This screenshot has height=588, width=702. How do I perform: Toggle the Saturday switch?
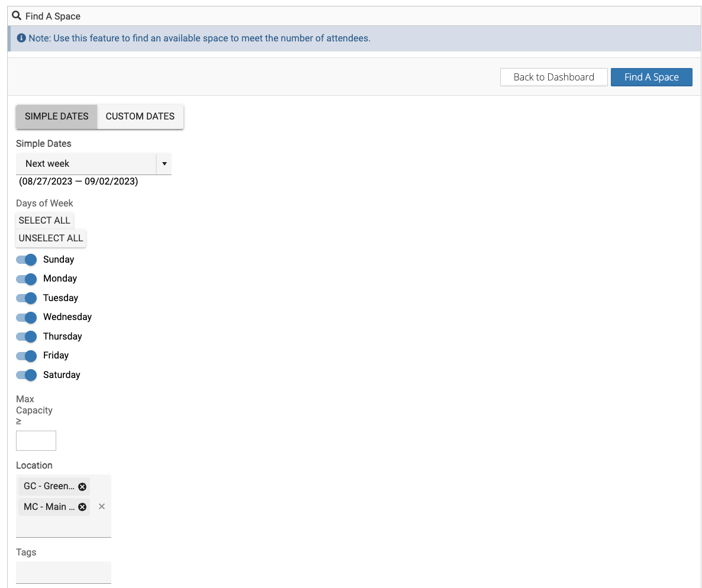coord(27,375)
